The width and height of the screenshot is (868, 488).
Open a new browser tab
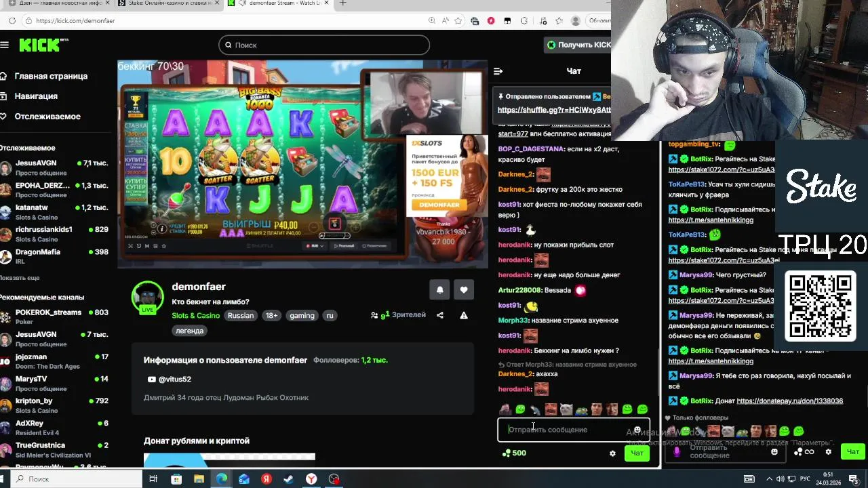(342, 3)
